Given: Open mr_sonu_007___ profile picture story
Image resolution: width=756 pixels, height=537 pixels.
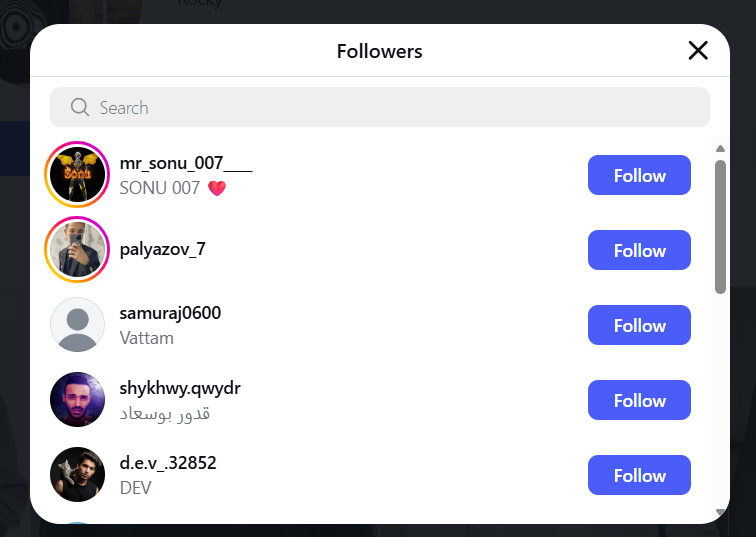Looking at the screenshot, I should click(x=77, y=175).
